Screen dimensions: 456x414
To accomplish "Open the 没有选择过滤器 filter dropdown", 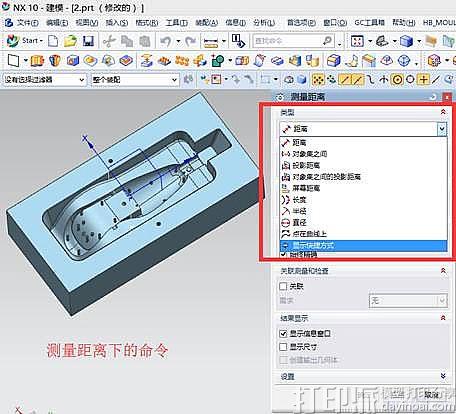I will (x=44, y=80).
